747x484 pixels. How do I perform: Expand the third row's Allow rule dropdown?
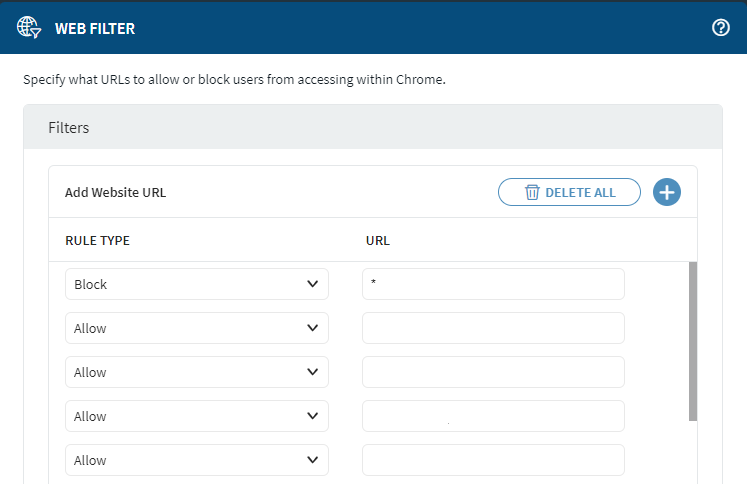(196, 372)
